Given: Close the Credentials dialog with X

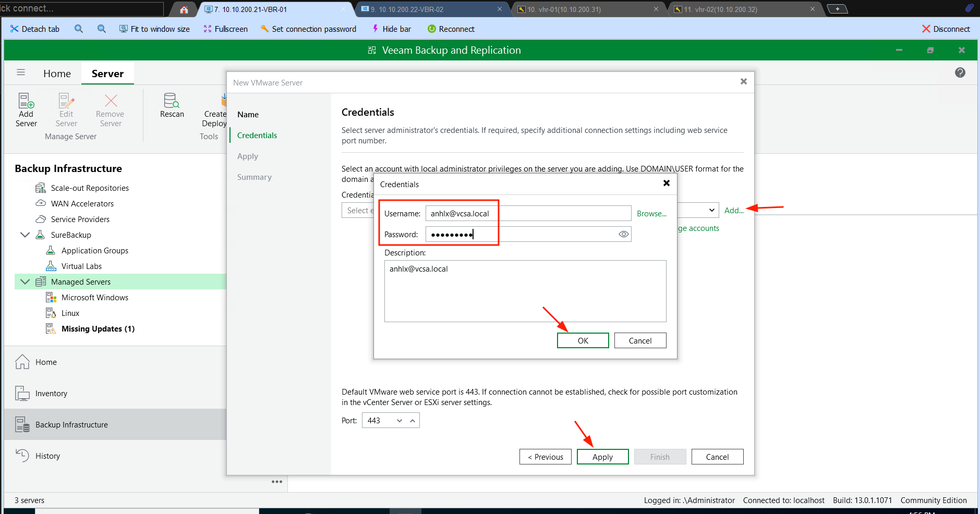Looking at the screenshot, I should [x=666, y=183].
